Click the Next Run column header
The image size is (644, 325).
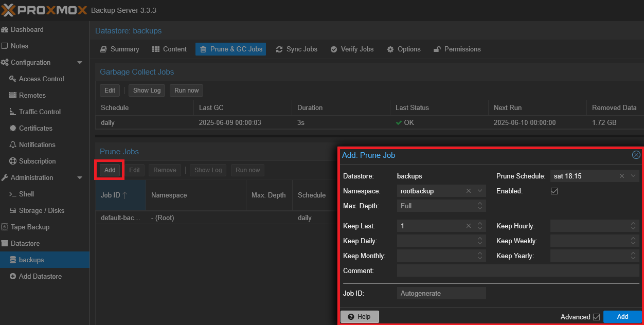point(536,108)
